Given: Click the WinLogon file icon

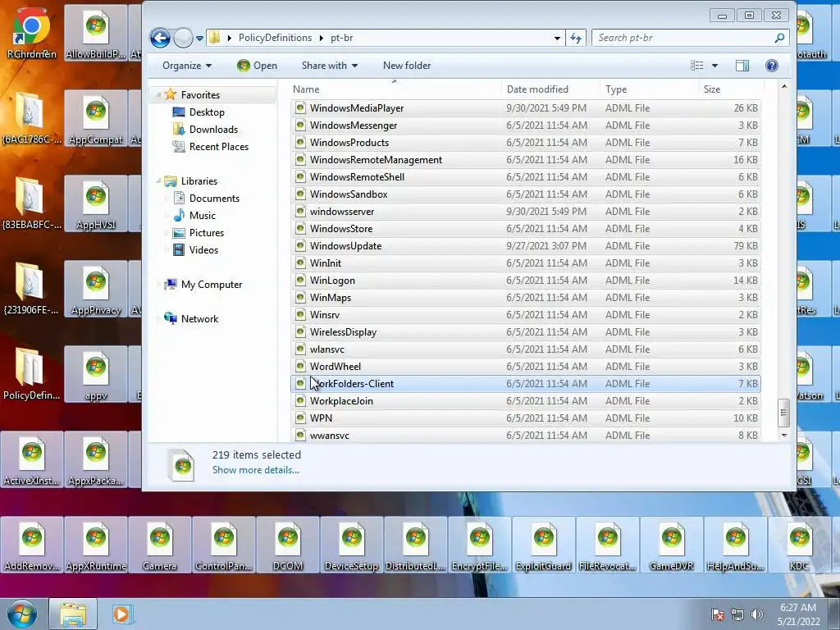Looking at the screenshot, I should 300,280.
